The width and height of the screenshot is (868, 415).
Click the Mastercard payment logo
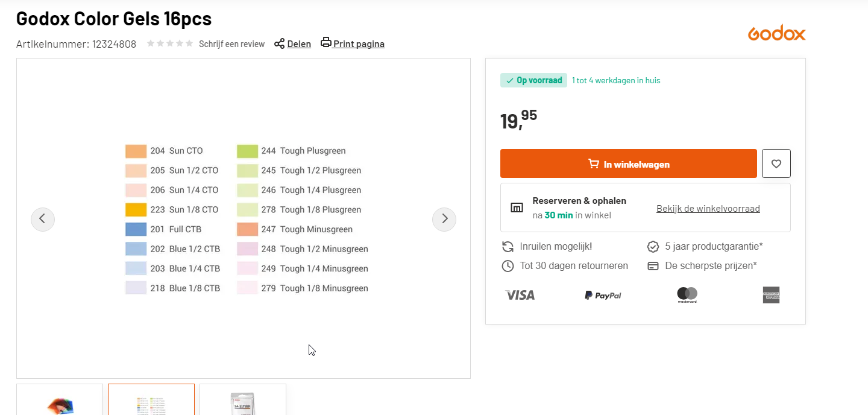687,295
